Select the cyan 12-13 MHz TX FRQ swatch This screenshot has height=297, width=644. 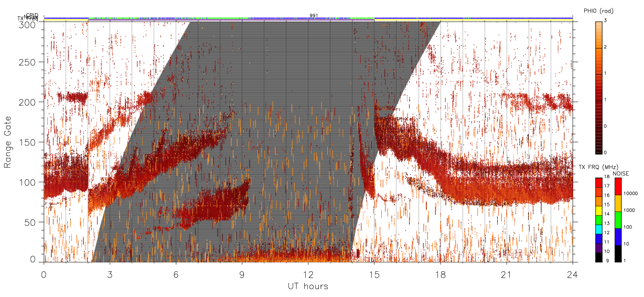599,229
